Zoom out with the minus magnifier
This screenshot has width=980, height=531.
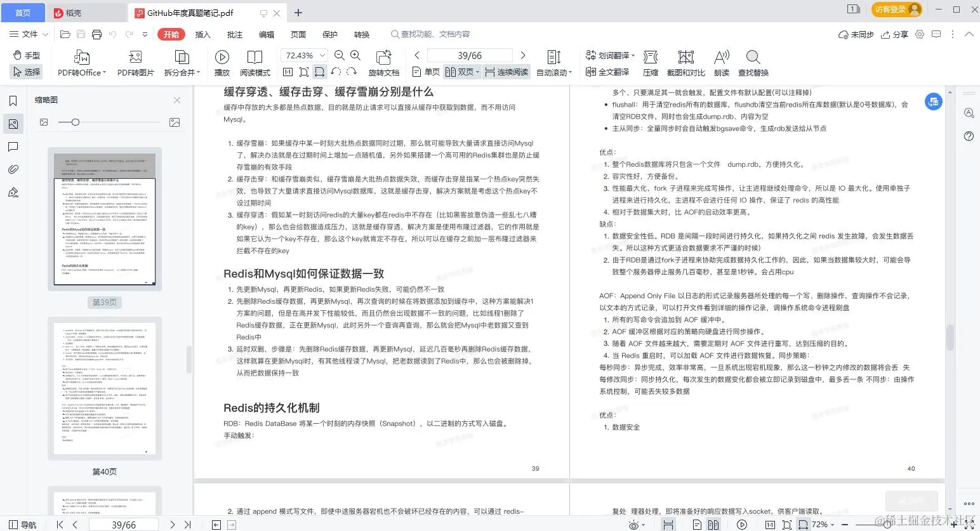(340, 55)
